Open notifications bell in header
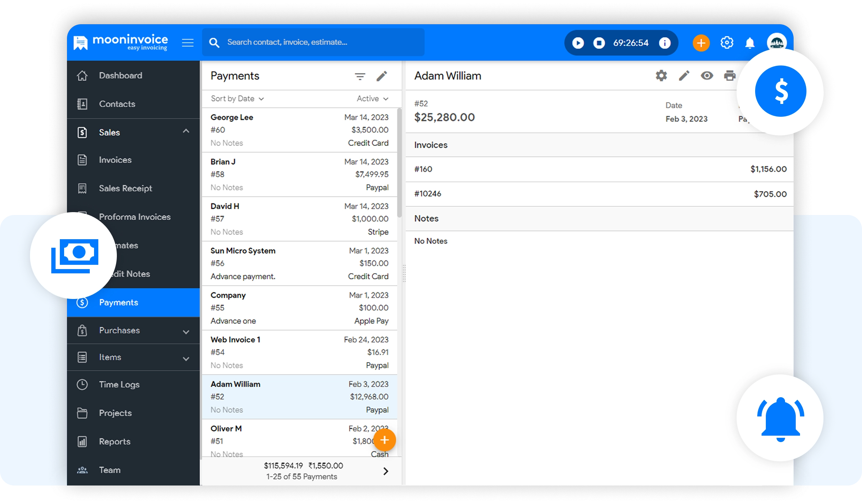This screenshot has height=504, width=862. pos(750,43)
